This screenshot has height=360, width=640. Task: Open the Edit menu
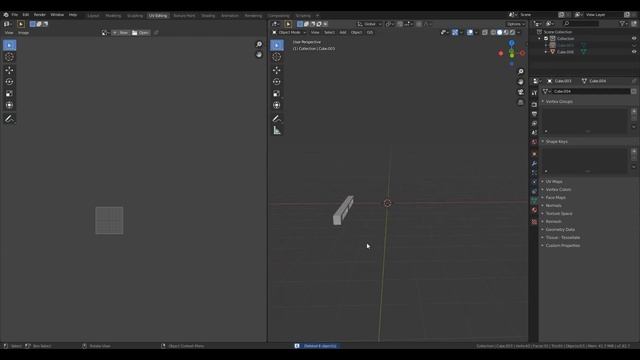tap(26, 15)
